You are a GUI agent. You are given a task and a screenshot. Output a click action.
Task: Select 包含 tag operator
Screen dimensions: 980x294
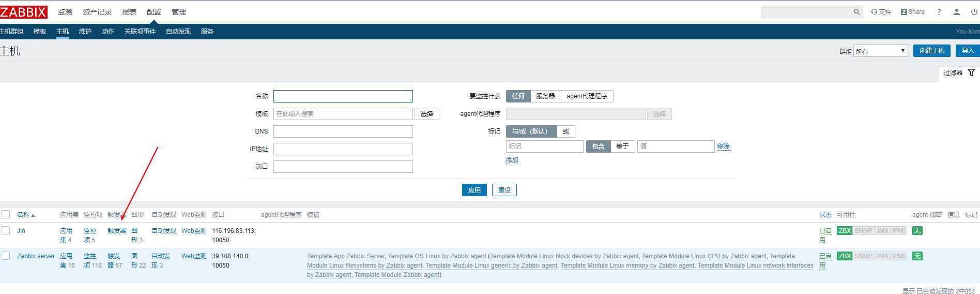[x=598, y=146]
